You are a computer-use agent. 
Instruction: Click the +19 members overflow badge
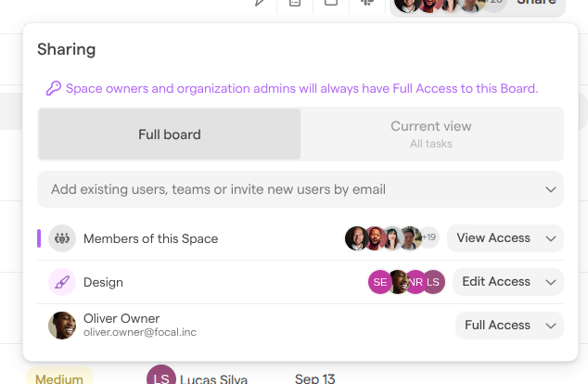pos(428,237)
